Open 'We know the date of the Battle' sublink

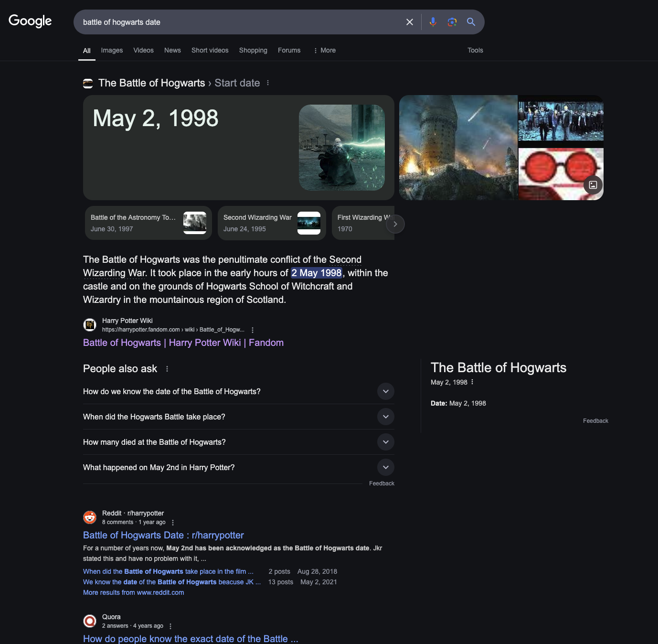pyautogui.click(x=172, y=582)
